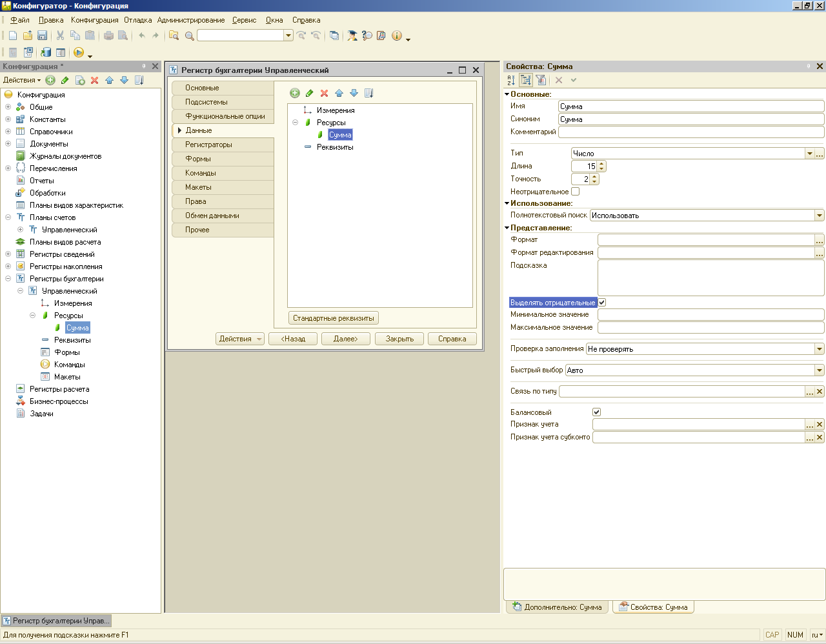Expand Справочники node in configuration tree
The width and height of the screenshot is (826, 644).
pyautogui.click(x=8, y=132)
